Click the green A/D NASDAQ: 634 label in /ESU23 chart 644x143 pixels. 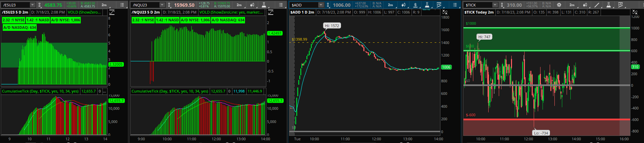[19, 27]
